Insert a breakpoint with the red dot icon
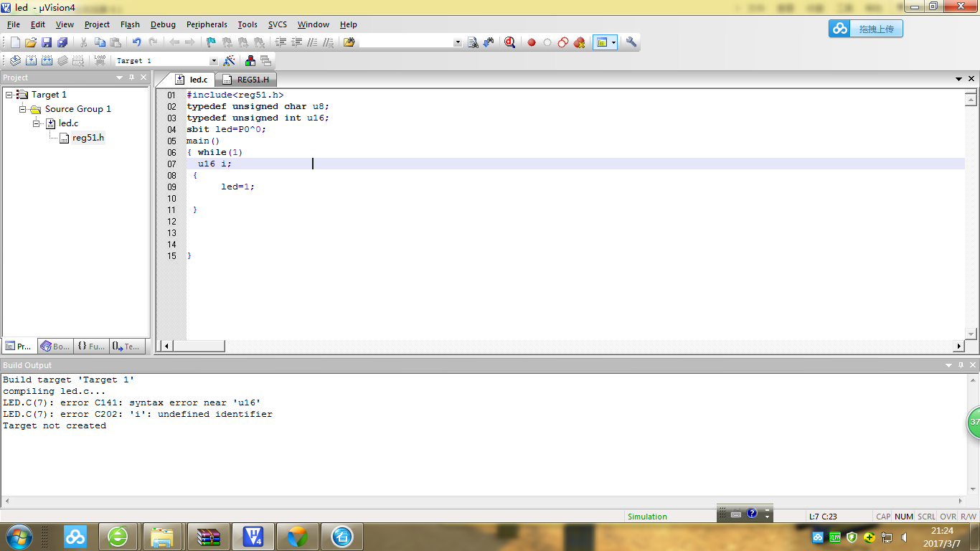This screenshot has width=980, height=551. click(x=532, y=42)
